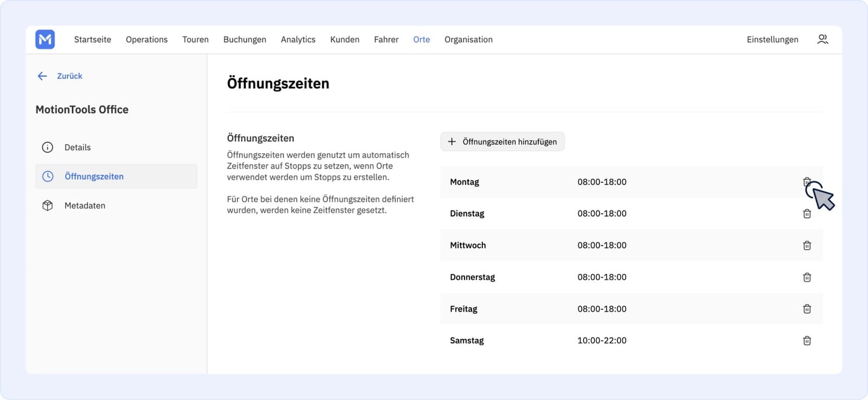Screen dimensions: 868x400
Task: Go to Operations in top navigation
Action: pos(147,39)
